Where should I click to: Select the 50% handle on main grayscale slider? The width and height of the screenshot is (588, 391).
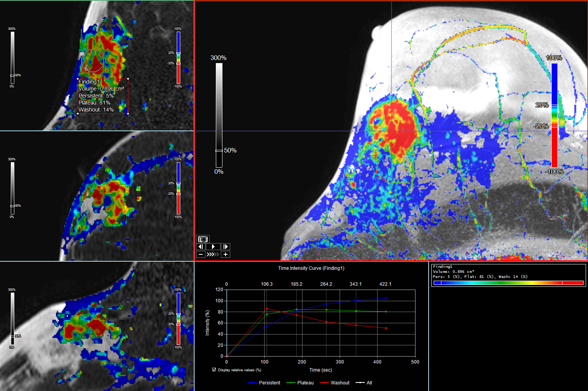click(219, 151)
